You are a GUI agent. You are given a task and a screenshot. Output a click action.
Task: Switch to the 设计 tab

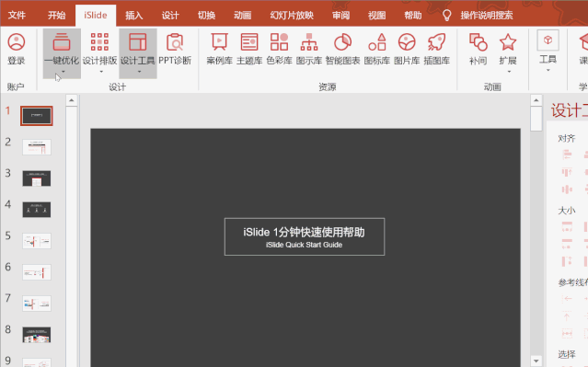click(170, 16)
